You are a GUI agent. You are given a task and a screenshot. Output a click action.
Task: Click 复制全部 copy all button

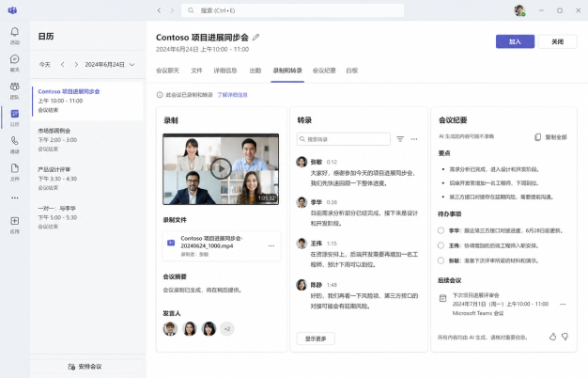click(550, 137)
